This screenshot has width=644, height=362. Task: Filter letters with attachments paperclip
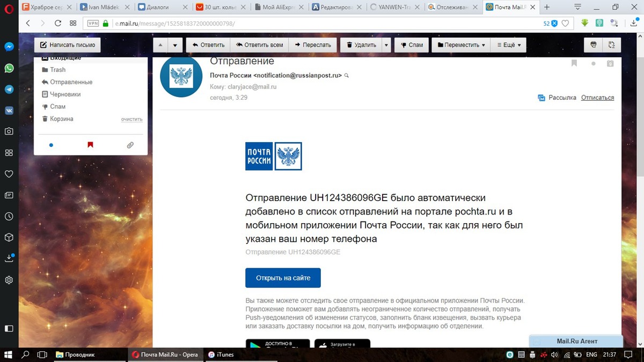tap(130, 145)
